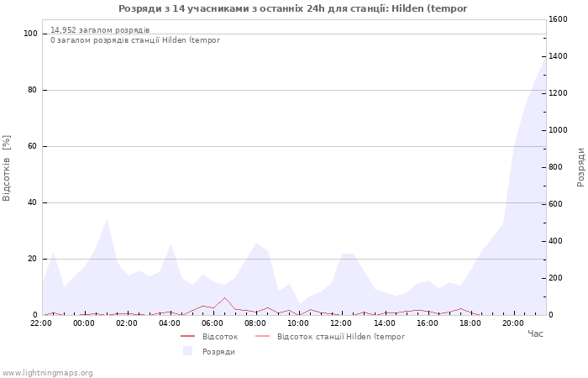Click the 14,952 total strikes annotation

(100, 30)
